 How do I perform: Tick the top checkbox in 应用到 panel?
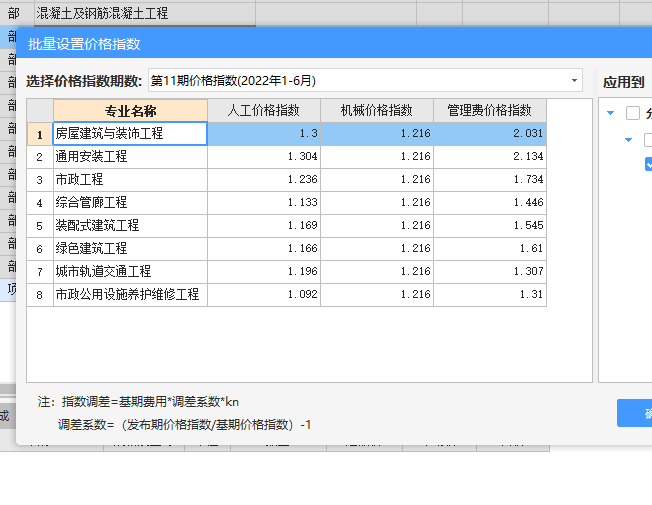tap(633, 113)
